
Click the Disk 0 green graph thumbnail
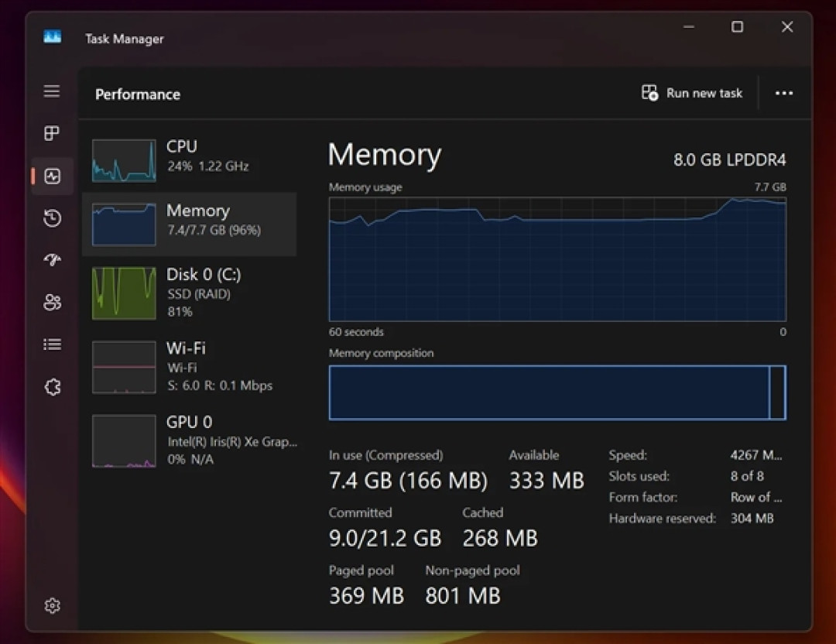pos(124,293)
